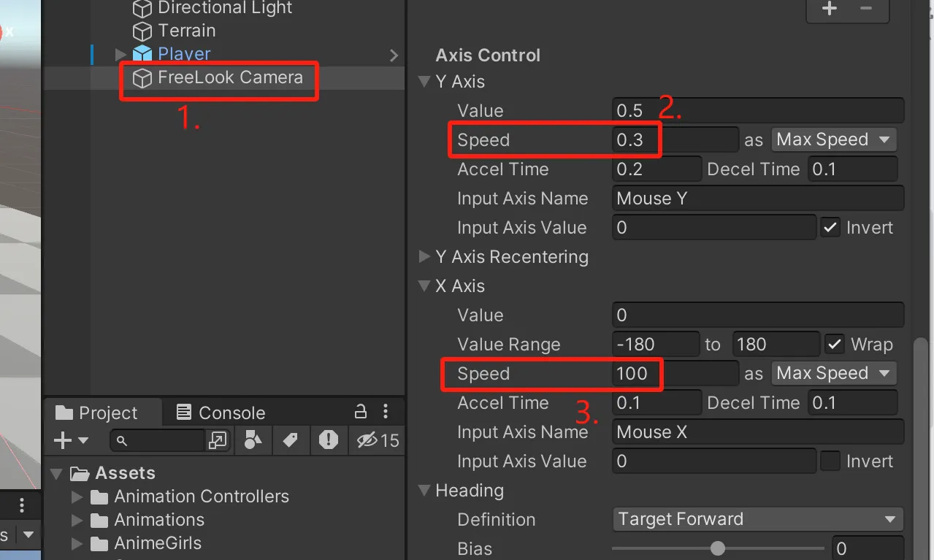934x560 pixels.
Task: Open Project panel three-dot options menu
Action: [x=385, y=411]
